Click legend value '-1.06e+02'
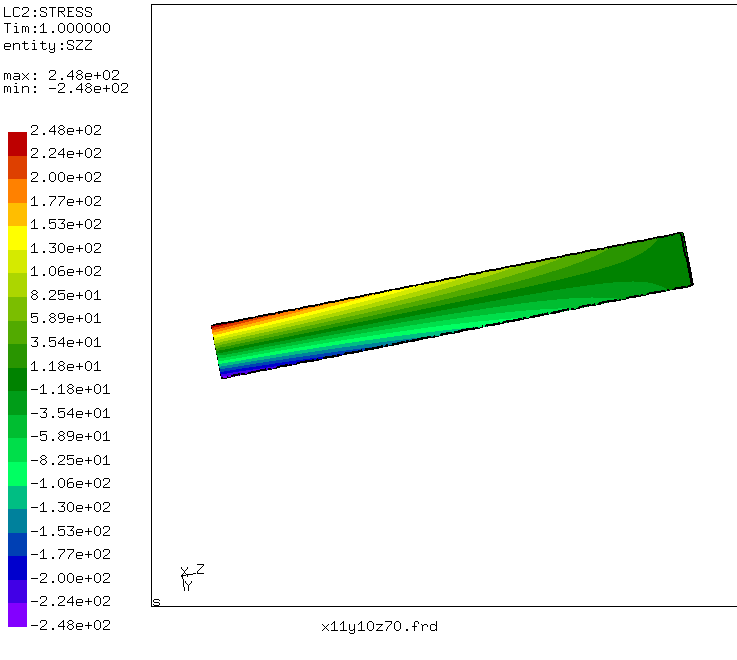This screenshot has width=737, height=660. pyautogui.click(x=71, y=483)
